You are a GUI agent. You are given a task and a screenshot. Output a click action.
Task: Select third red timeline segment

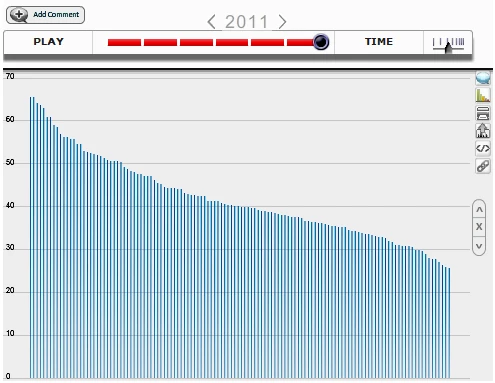(x=196, y=42)
